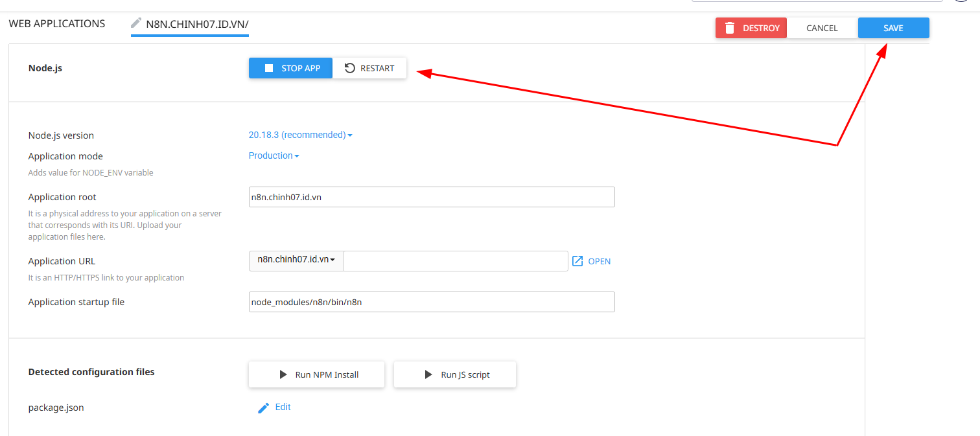Click the CANCEL button

(822, 28)
